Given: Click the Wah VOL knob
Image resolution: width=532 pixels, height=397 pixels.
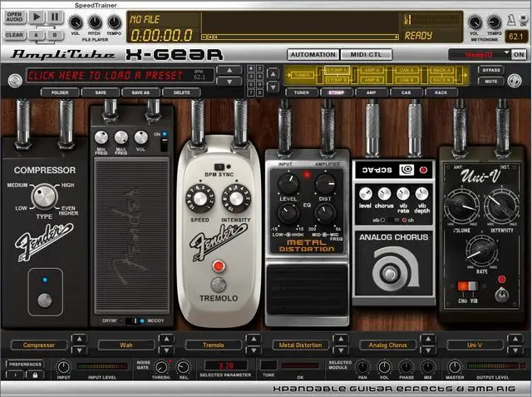Looking at the screenshot, I should pos(140,137).
